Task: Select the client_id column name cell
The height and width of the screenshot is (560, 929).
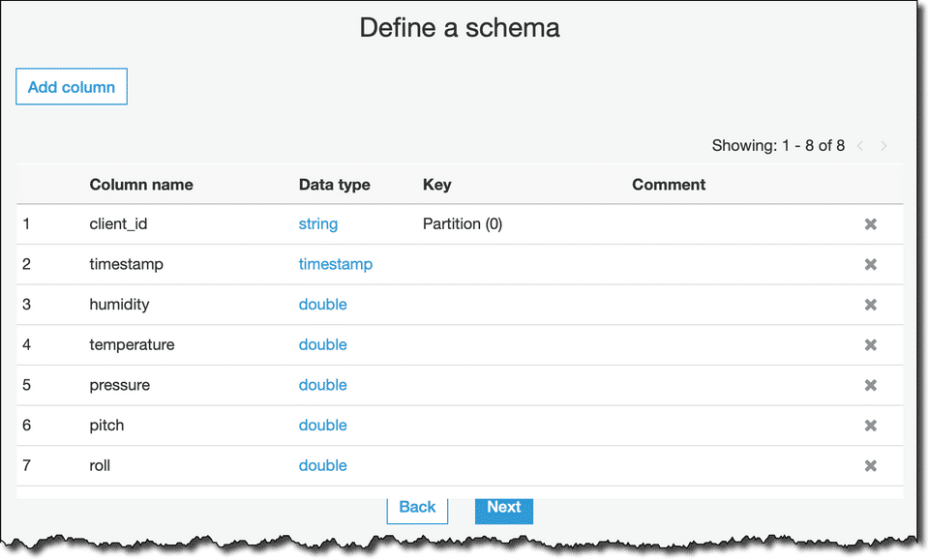Action: click(118, 224)
